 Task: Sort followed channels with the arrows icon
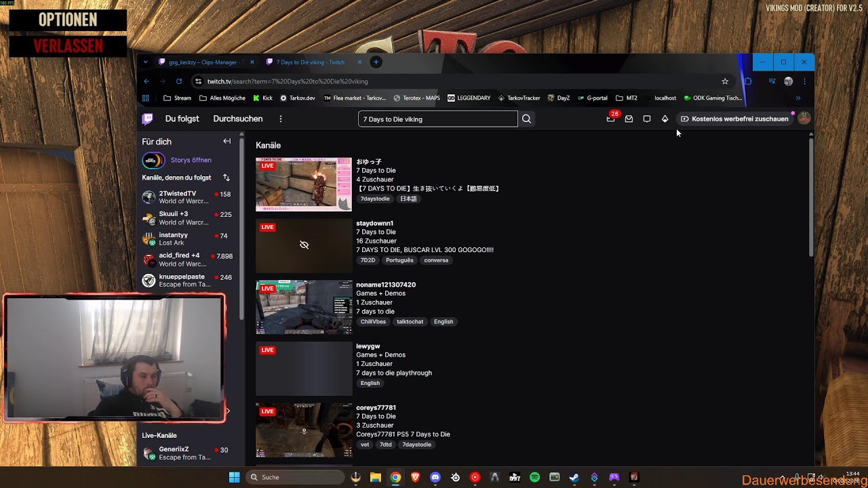point(226,178)
